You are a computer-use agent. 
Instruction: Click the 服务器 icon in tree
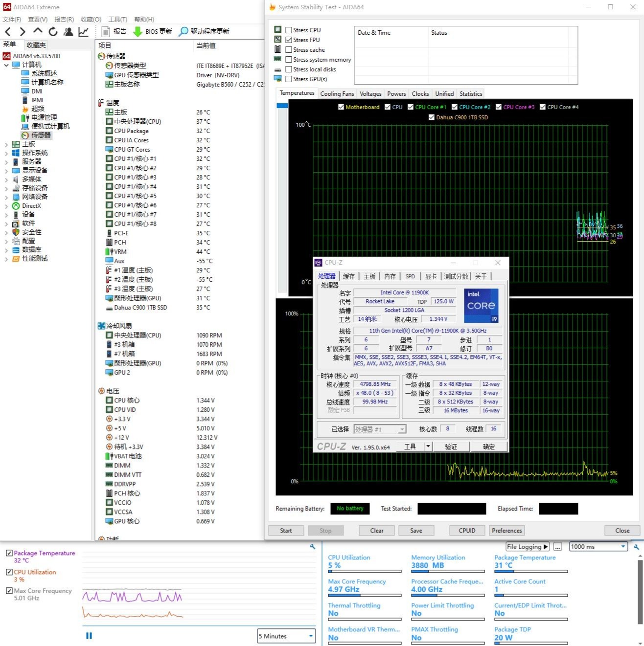tap(16, 161)
